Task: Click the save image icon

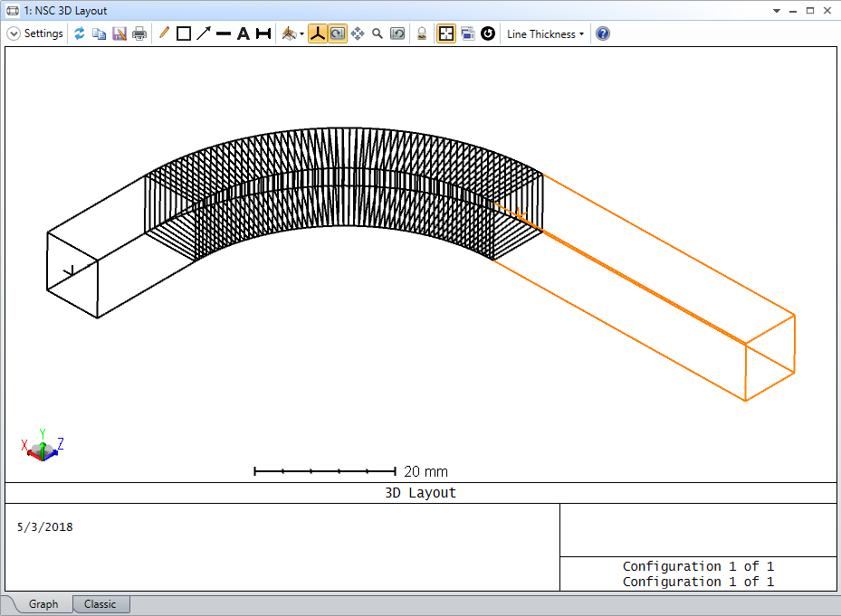Action: 119,33
